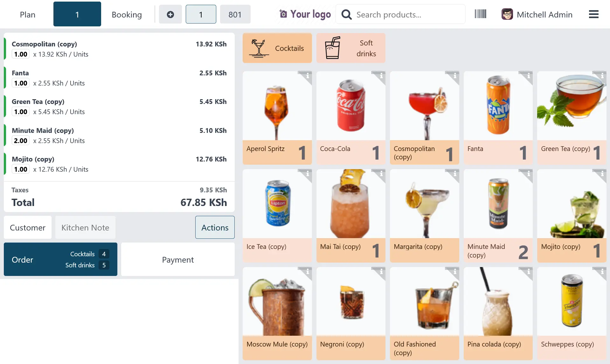Filter by Soft drinks category
The width and height of the screenshot is (610, 364).
(351, 48)
